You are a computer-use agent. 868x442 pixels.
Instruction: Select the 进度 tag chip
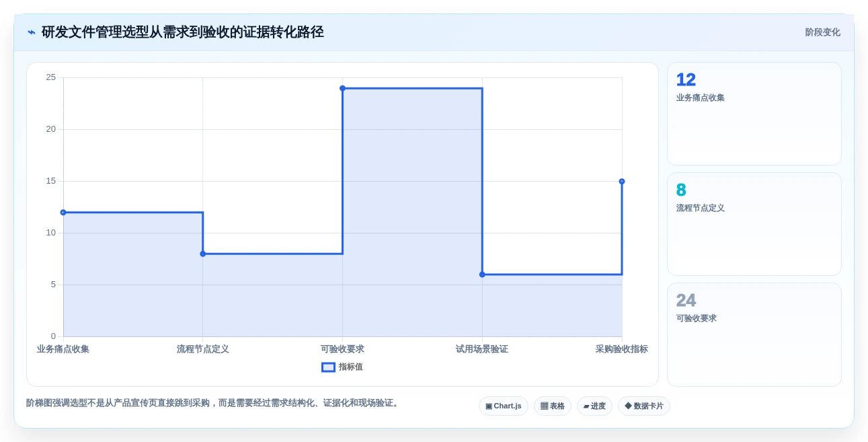point(594,406)
